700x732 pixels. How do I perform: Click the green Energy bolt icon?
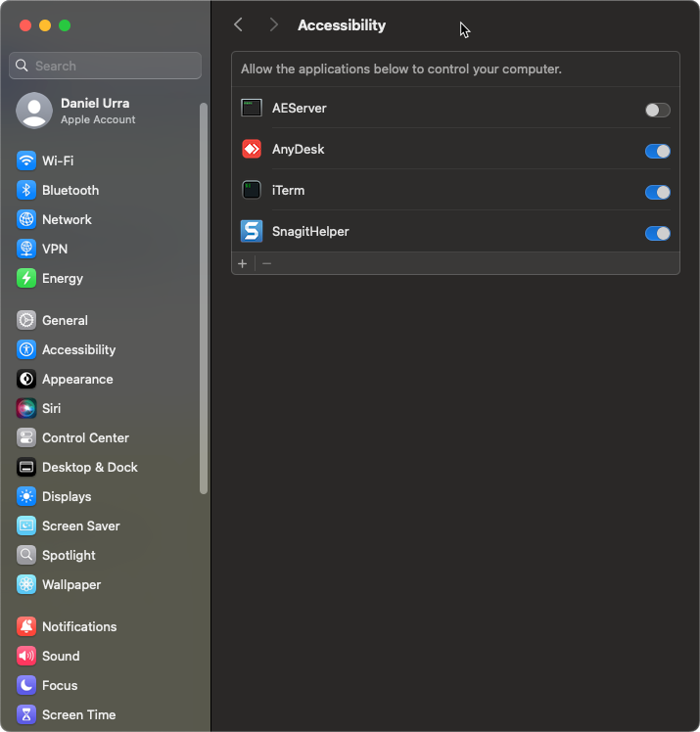tap(26, 278)
